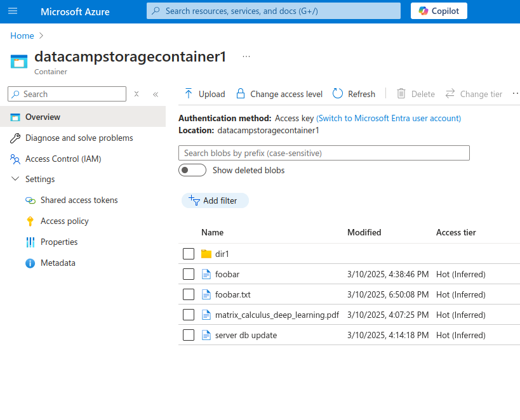Focus the Search blobs by prefix field
The image size is (520, 420).
pyautogui.click(x=324, y=153)
